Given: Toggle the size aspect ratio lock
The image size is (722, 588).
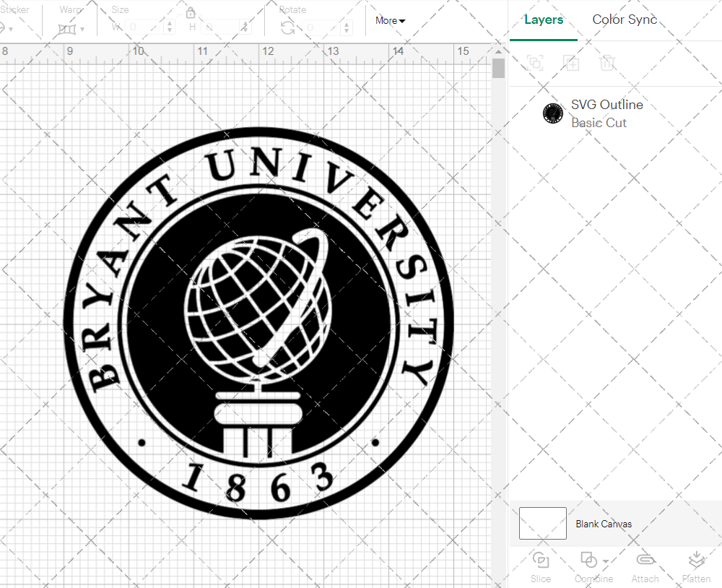Looking at the screenshot, I should (189, 13).
